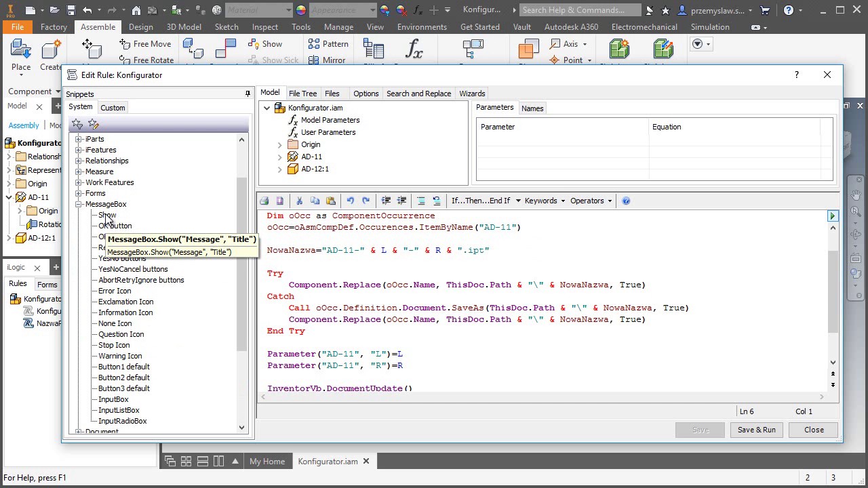Click the Paste clipboard icon in rule editor

coord(331,201)
